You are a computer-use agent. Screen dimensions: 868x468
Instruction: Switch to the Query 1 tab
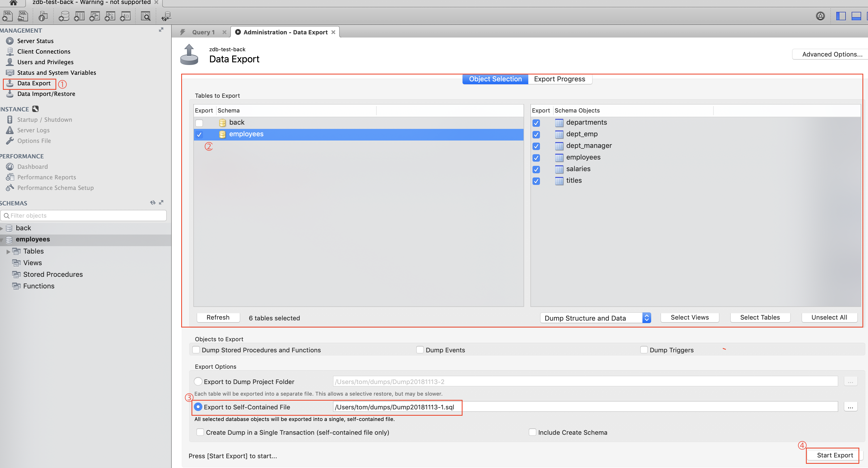click(x=203, y=32)
